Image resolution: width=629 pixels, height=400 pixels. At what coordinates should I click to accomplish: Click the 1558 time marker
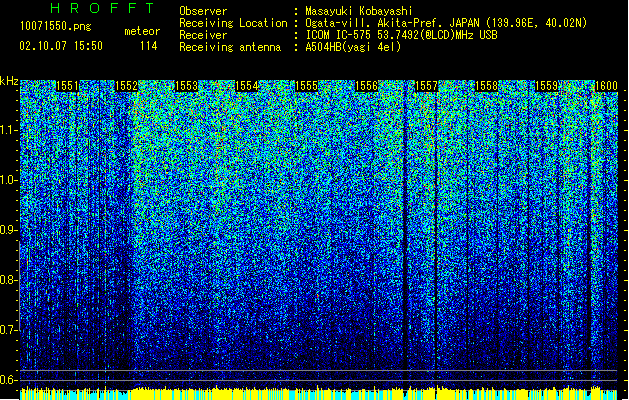pos(486,86)
